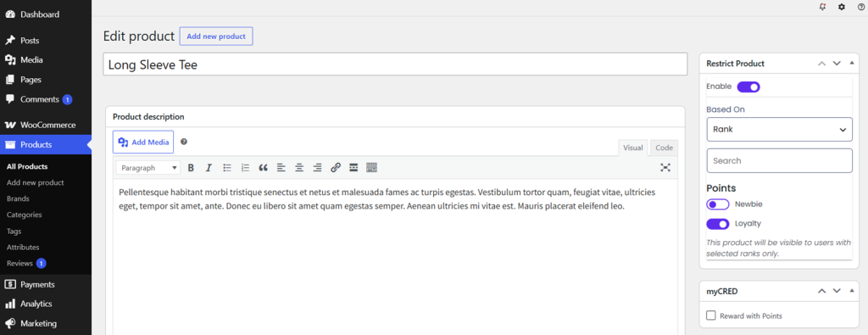Toggle bold formatting
This screenshot has width=868, height=335.
(191, 168)
